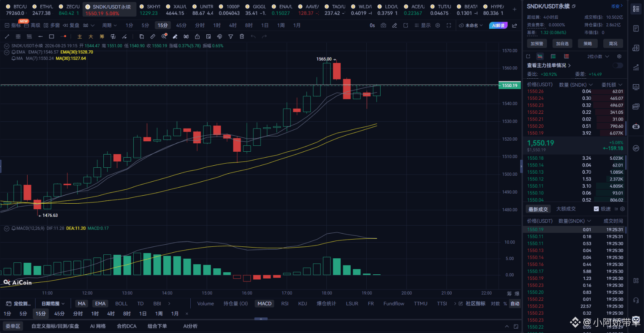
Task: Enter fullscreen chart mode
Action: coord(449,25)
